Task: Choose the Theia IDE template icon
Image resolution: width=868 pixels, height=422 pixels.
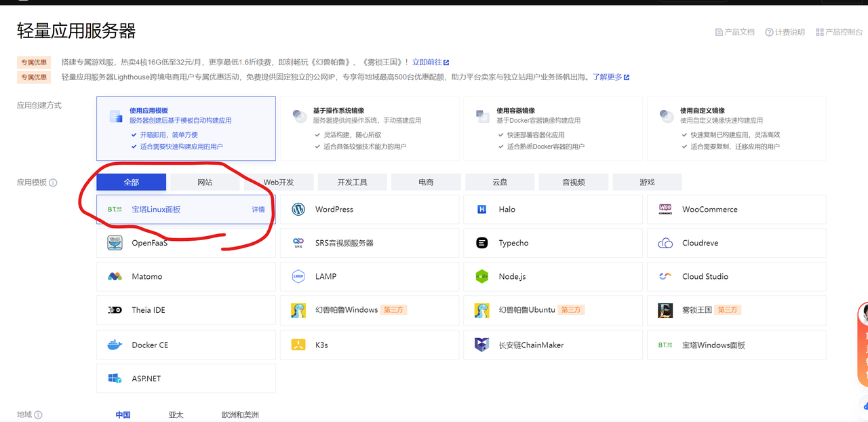Action: click(x=115, y=310)
